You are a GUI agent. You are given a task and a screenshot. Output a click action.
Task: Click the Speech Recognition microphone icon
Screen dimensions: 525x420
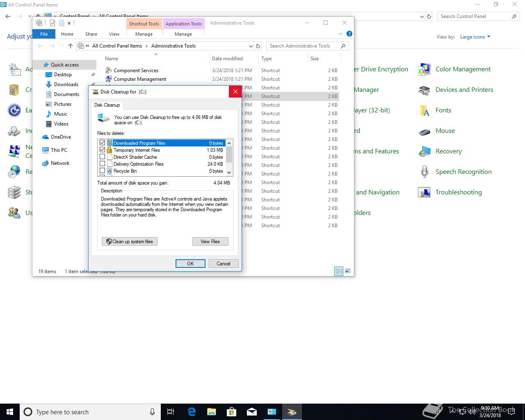click(424, 172)
